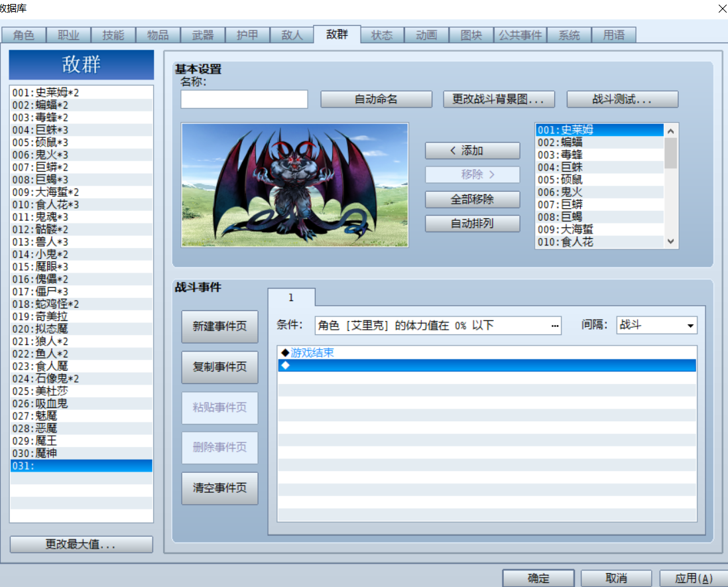Start 战斗测试
This screenshot has width=728, height=587.
(622, 99)
